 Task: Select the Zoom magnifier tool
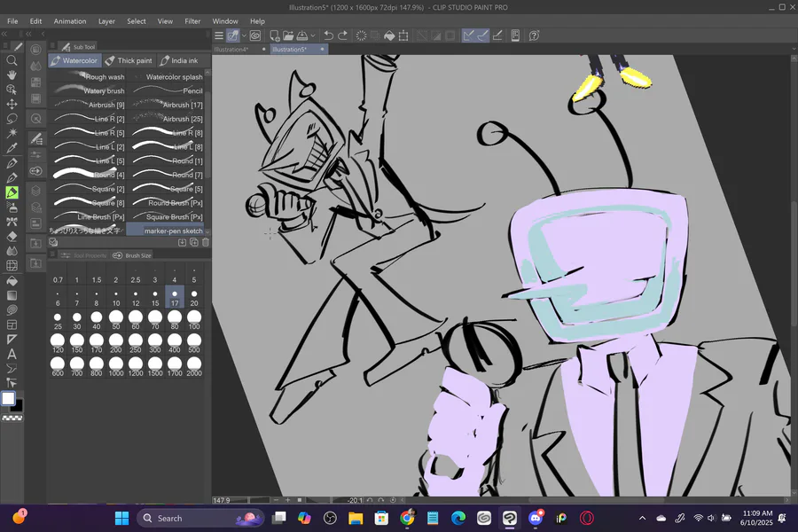(12, 60)
